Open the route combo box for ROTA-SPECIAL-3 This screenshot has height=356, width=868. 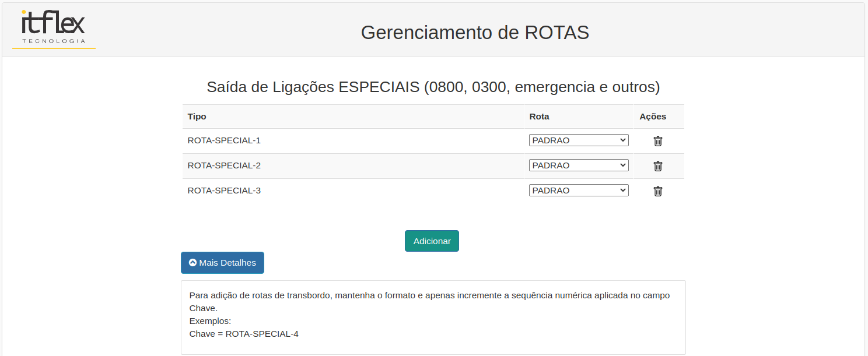pos(578,191)
